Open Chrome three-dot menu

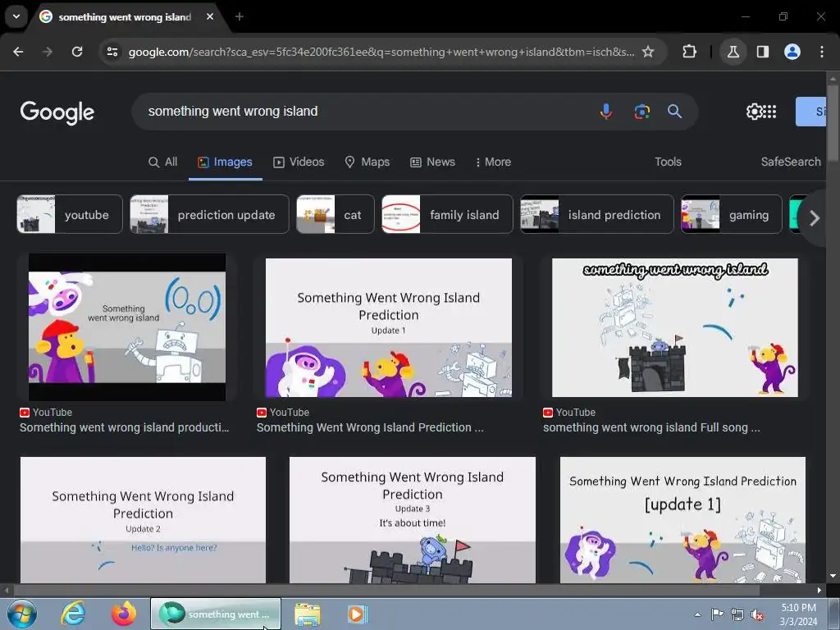(822, 52)
